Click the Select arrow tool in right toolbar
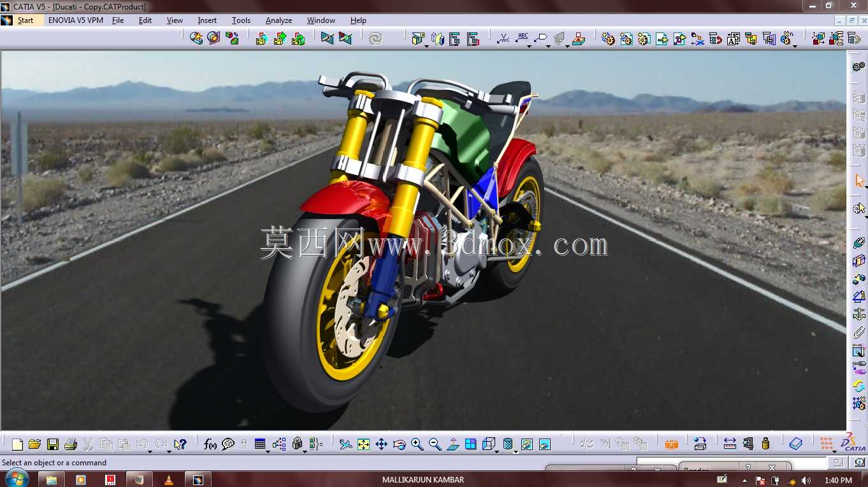The image size is (868, 487). (x=860, y=181)
